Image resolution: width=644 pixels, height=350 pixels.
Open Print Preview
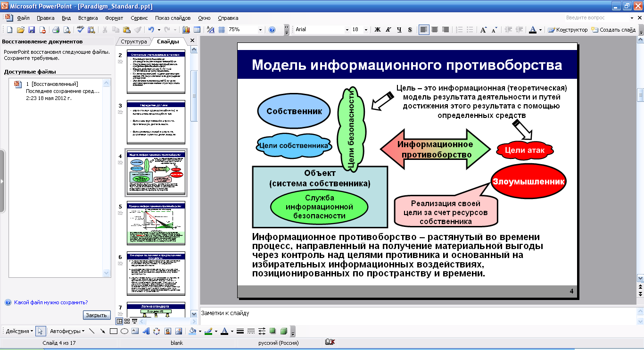tap(67, 30)
